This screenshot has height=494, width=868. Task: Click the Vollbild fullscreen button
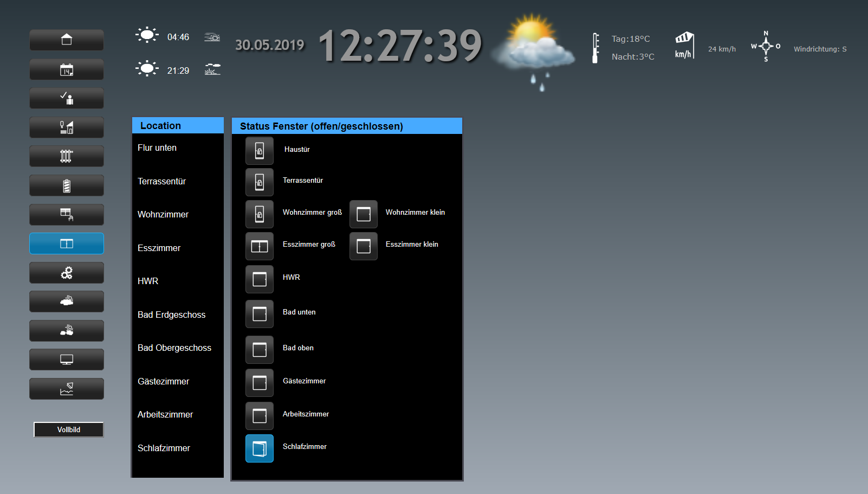pyautogui.click(x=69, y=429)
